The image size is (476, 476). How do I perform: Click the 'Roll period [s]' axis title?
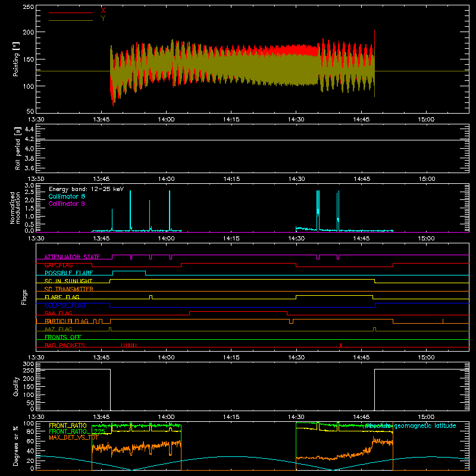point(18,148)
